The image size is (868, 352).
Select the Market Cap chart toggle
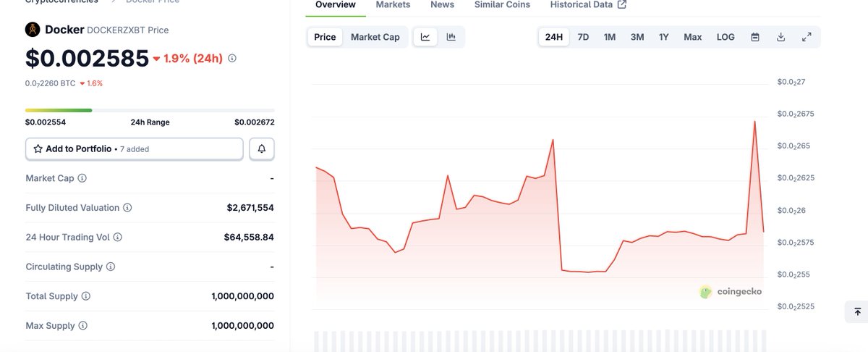[375, 37]
